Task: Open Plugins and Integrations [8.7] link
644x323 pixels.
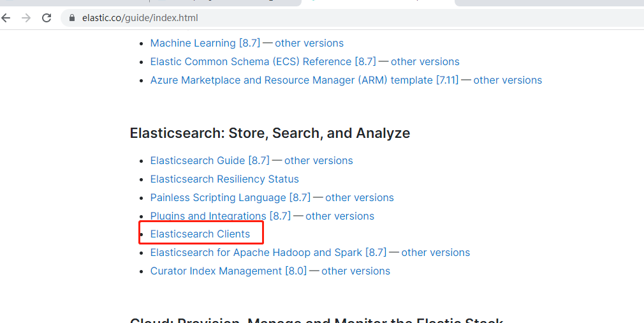Action: [220, 216]
